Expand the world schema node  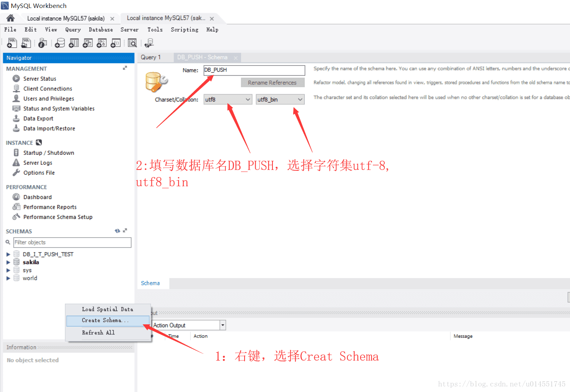(8, 278)
